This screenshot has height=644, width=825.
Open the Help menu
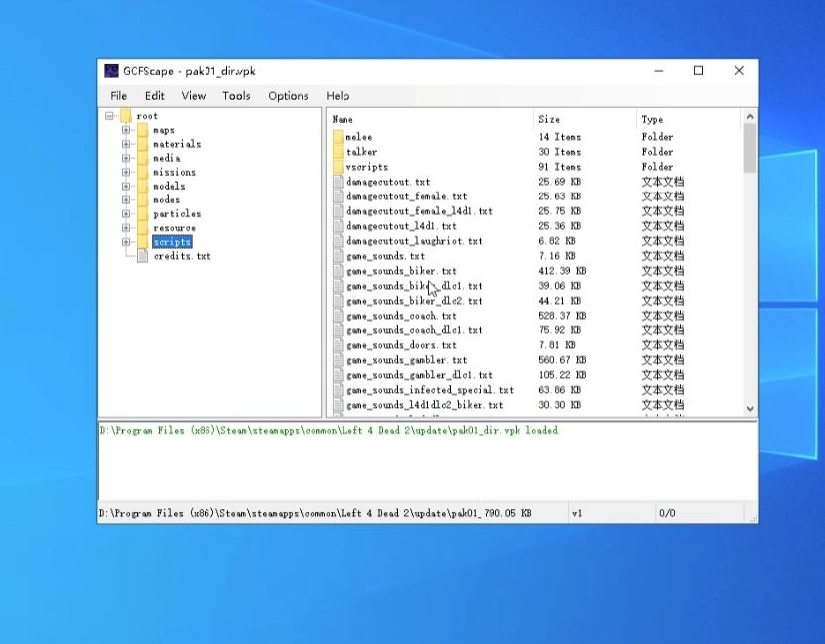pyautogui.click(x=338, y=96)
